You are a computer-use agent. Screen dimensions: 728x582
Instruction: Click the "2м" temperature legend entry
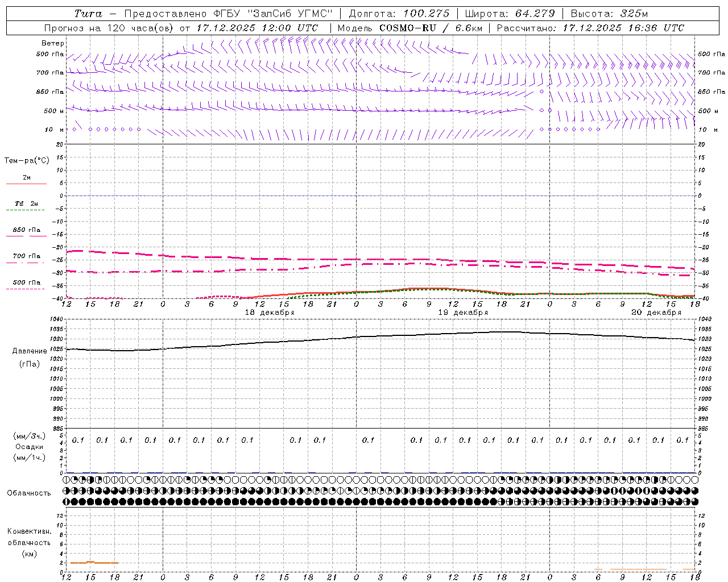point(27,178)
